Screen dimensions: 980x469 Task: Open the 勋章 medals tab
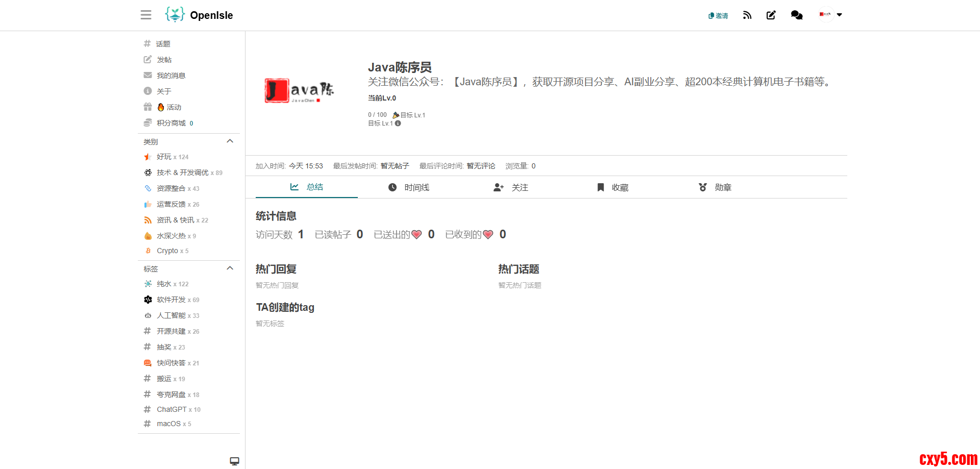pyautogui.click(x=715, y=187)
